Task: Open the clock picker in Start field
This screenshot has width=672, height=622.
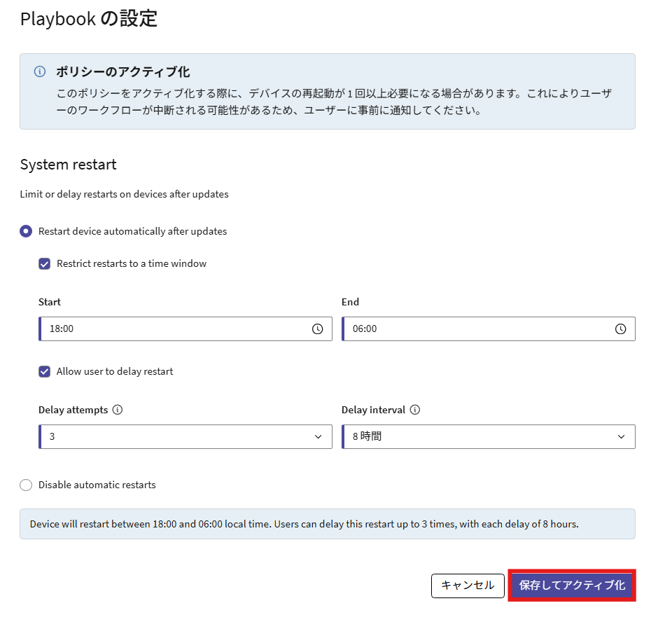Action: (x=317, y=329)
